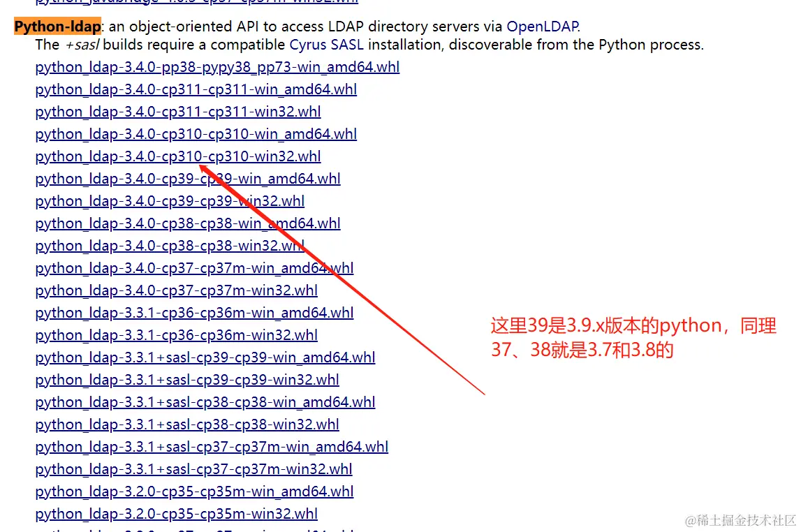This screenshot has height=532, width=801.
Task: Download python_ldap-3.4.0-pp38-pypy38_pp73-win_amd64.whl
Action: [x=217, y=68]
